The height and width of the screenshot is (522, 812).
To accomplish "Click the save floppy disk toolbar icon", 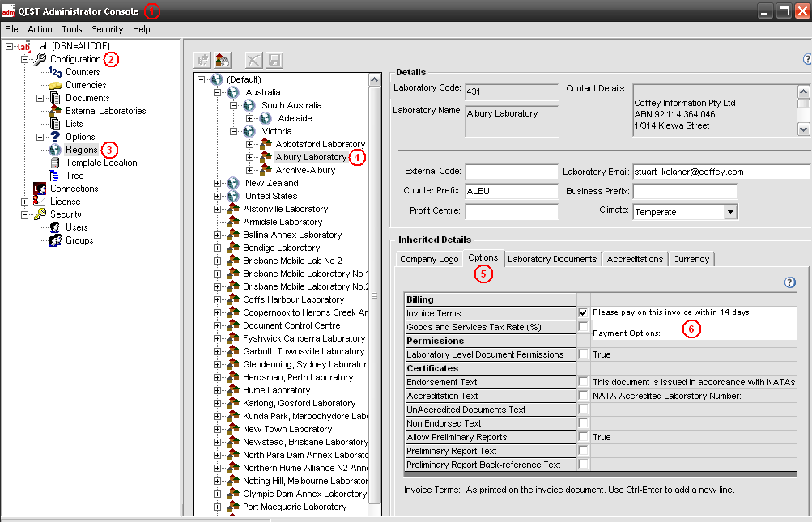I will pyautogui.click(x=274, y=60).
